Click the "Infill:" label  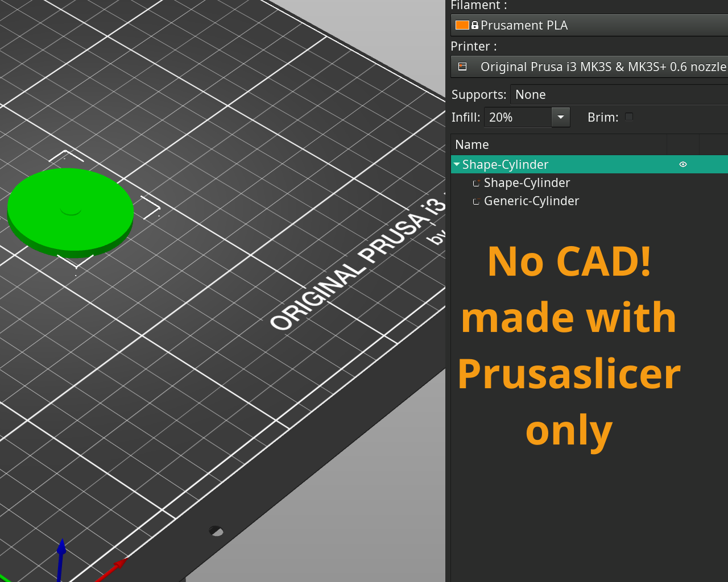(x=466, y=117)
